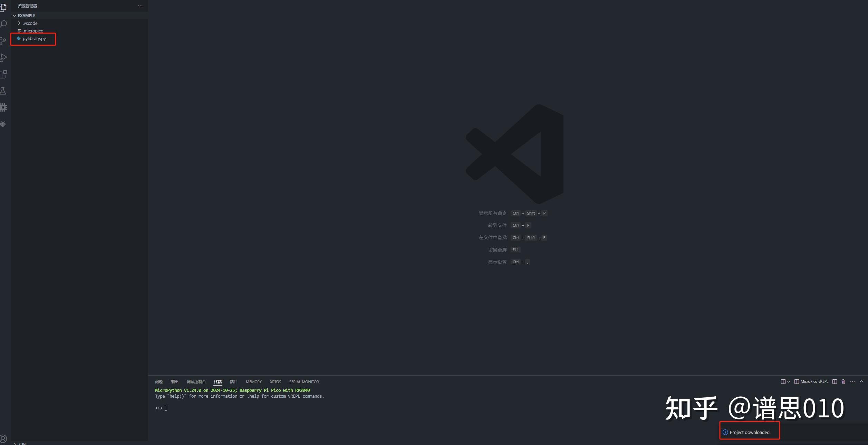868x445 pixels.
Task: Split the terminal with the split icon
Action: click(835, 381)
